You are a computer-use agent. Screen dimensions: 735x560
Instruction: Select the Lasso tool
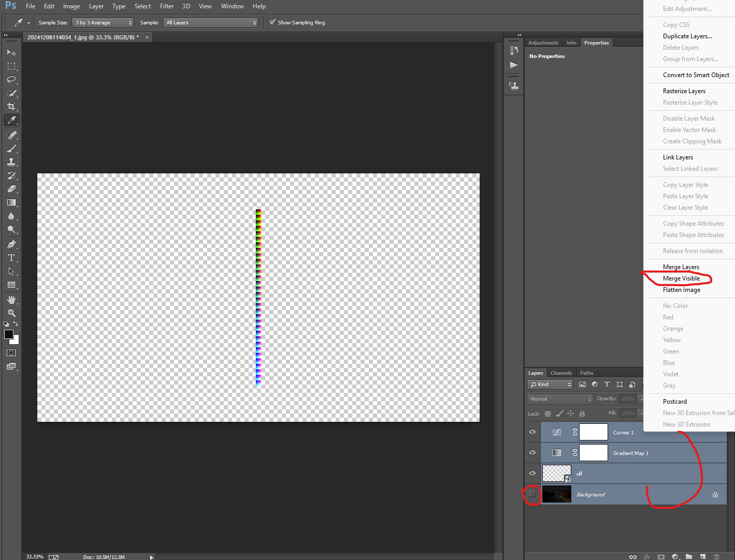11,80
